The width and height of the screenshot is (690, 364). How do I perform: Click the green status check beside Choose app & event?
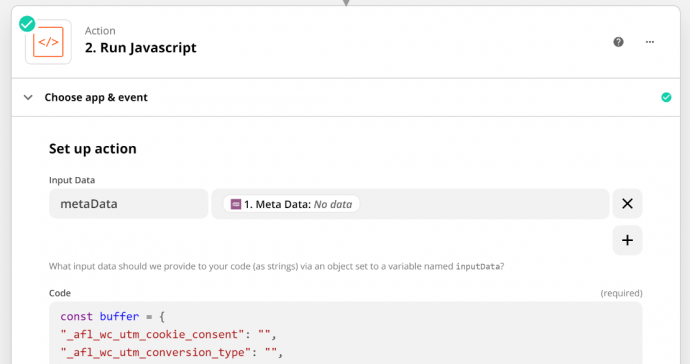click(x=666, y=97)
